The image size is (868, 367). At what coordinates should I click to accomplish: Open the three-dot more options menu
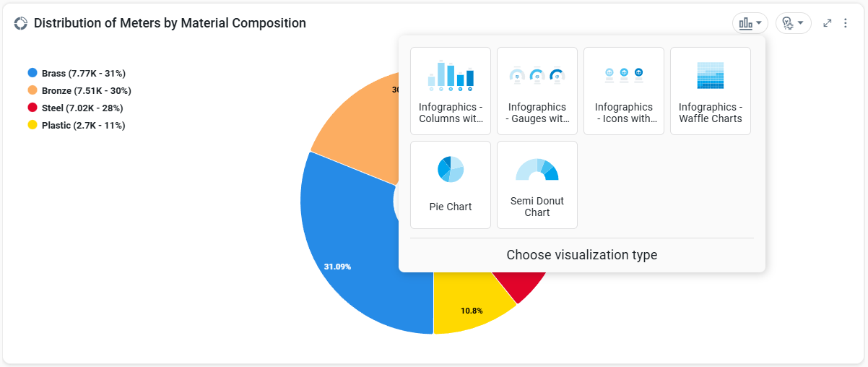tap(846, 23)
